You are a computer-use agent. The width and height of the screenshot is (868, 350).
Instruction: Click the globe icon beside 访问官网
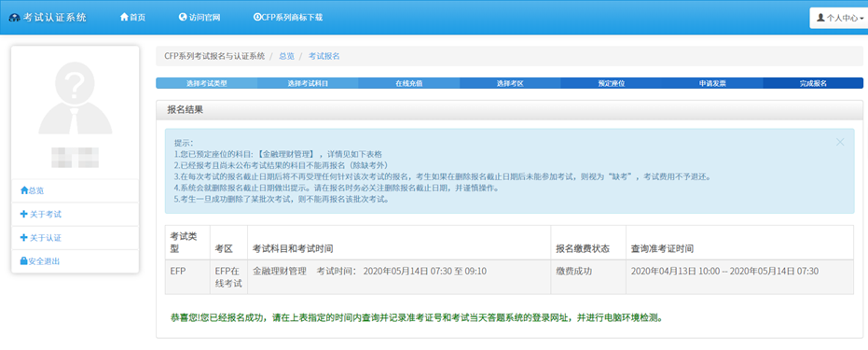coord(183,17)
